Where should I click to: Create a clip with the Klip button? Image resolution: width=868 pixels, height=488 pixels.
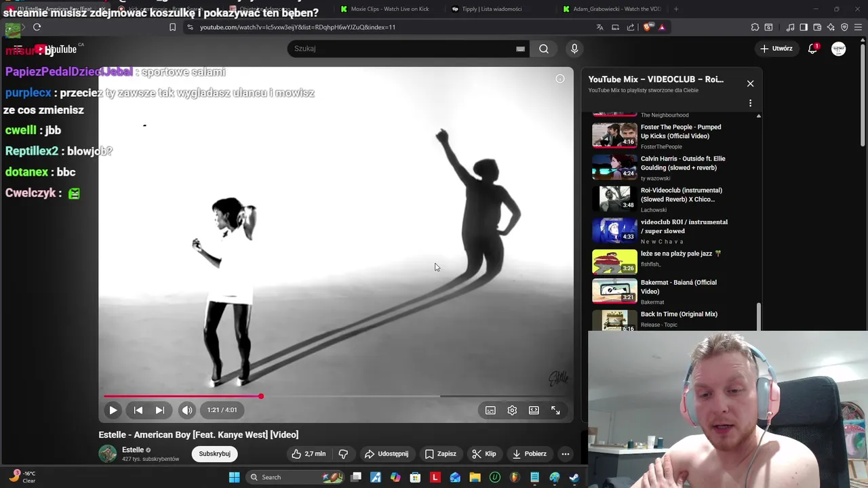pos(484,454)
